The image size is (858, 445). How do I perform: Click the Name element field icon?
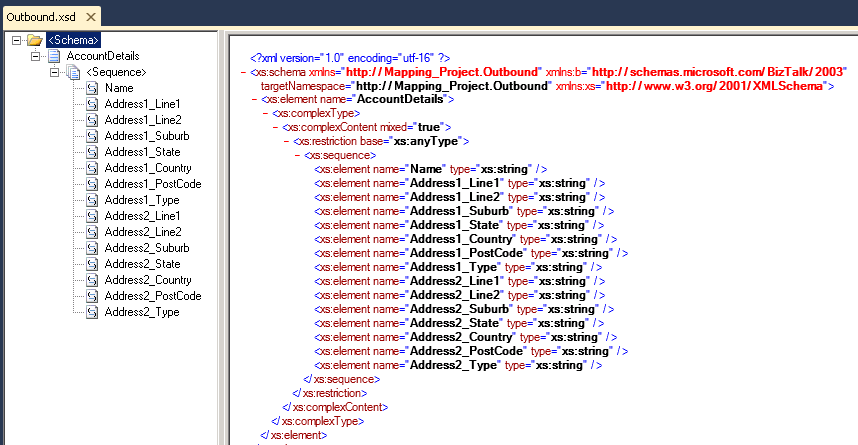coord(91,88)
